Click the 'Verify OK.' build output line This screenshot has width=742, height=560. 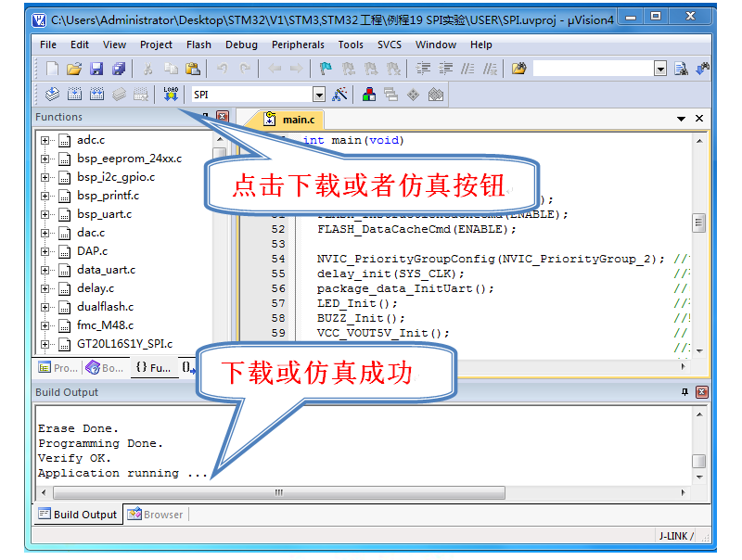74,458
